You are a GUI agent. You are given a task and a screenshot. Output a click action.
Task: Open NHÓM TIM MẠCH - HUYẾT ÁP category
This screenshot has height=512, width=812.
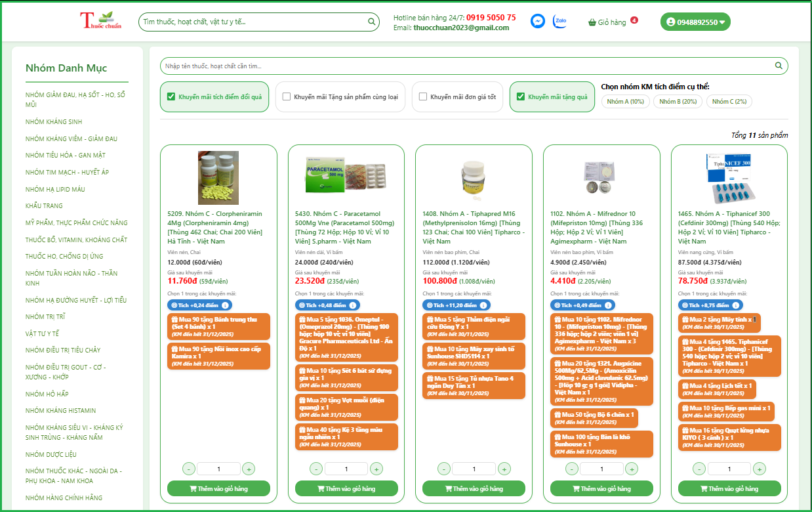pos(67,172)
